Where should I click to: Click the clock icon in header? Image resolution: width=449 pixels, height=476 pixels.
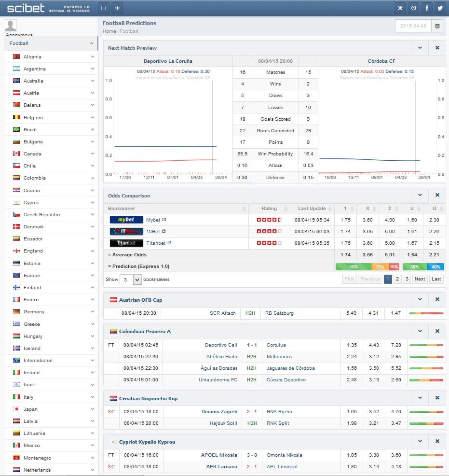click(413, 8)
